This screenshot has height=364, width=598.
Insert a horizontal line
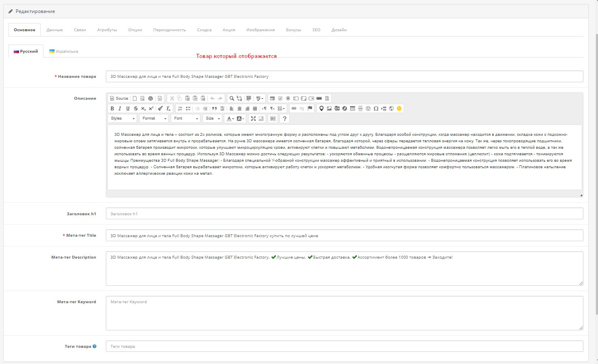tap(360, 109)
